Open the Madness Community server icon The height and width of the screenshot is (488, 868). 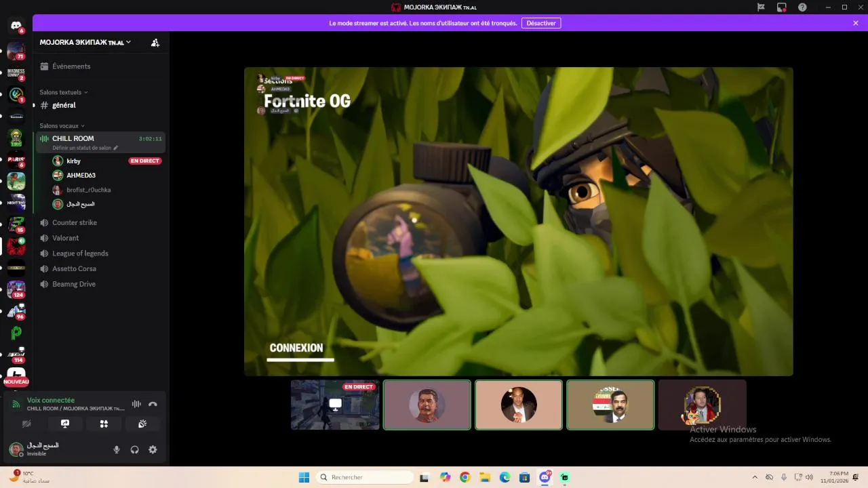tap(16, 73)
